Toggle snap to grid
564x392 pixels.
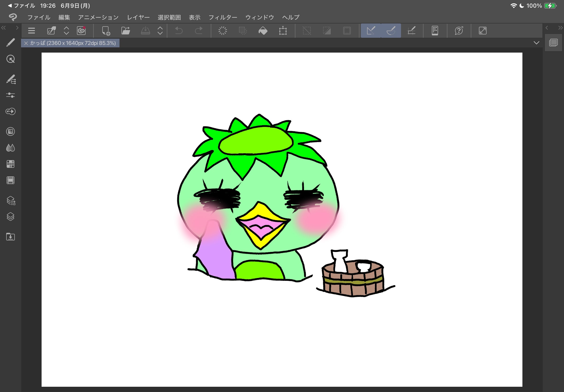point(411,31)
